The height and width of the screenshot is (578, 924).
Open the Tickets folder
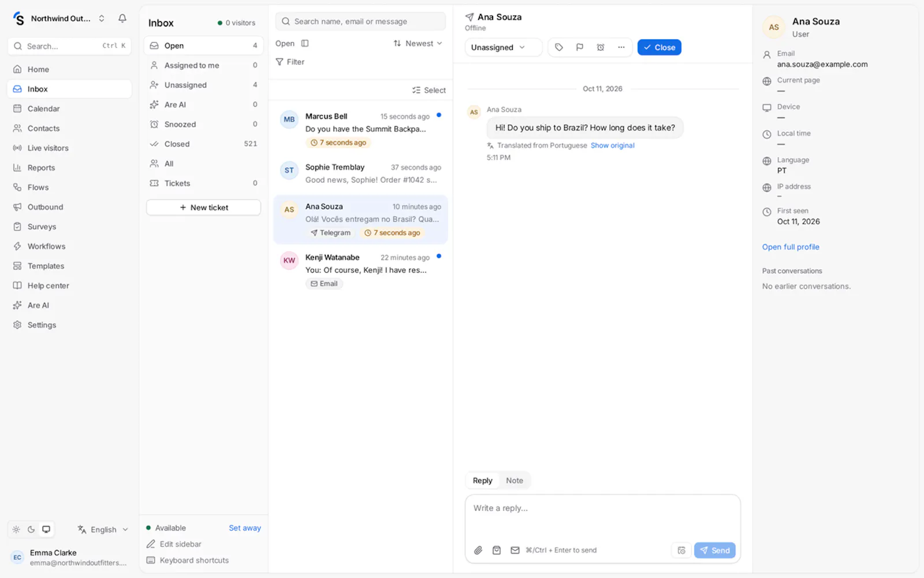[203, 183]
